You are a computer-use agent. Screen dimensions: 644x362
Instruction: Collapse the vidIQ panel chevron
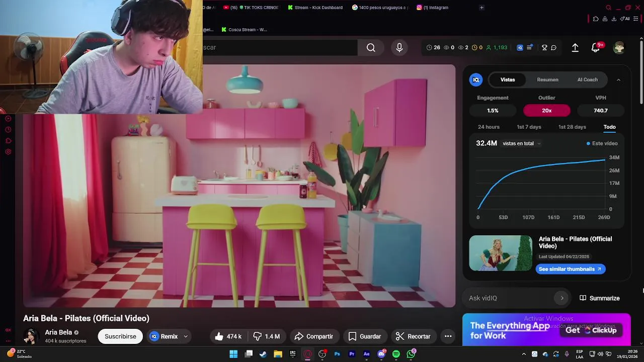click(618, 79)
